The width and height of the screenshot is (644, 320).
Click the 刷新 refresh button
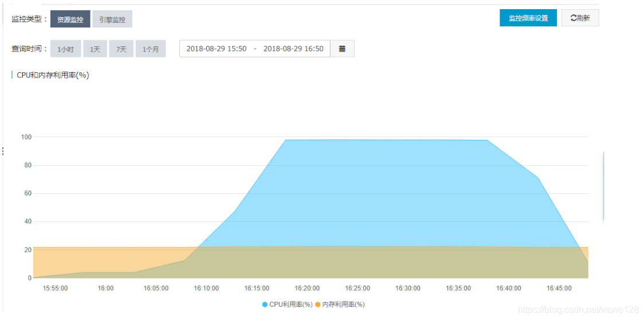point(580,18)
